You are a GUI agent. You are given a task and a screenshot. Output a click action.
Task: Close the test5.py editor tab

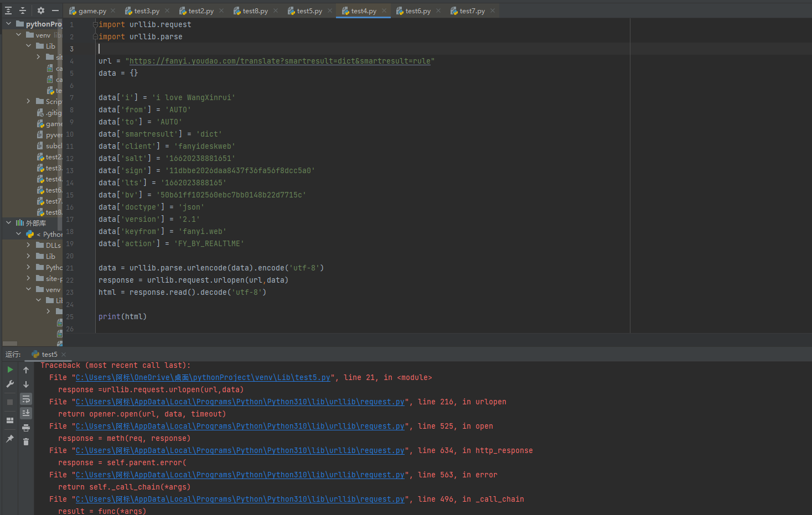[x=330, y=11]
